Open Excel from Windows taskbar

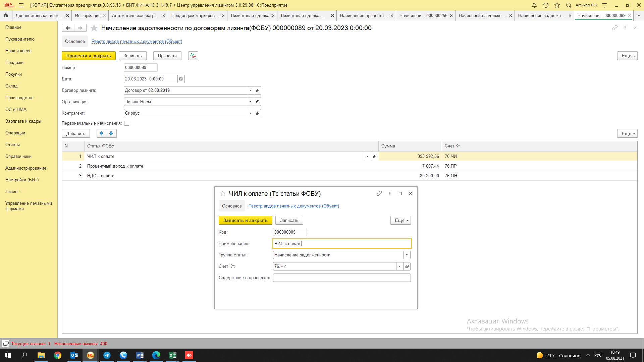tap(173, 355)
